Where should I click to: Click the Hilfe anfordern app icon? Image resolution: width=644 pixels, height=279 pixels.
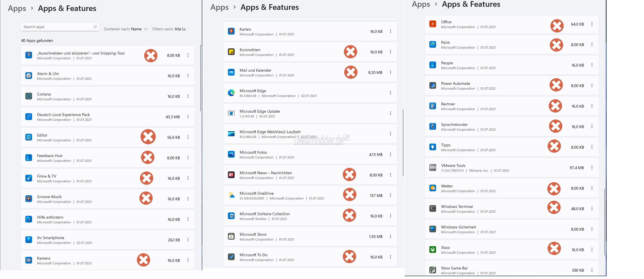click(29, 219)
